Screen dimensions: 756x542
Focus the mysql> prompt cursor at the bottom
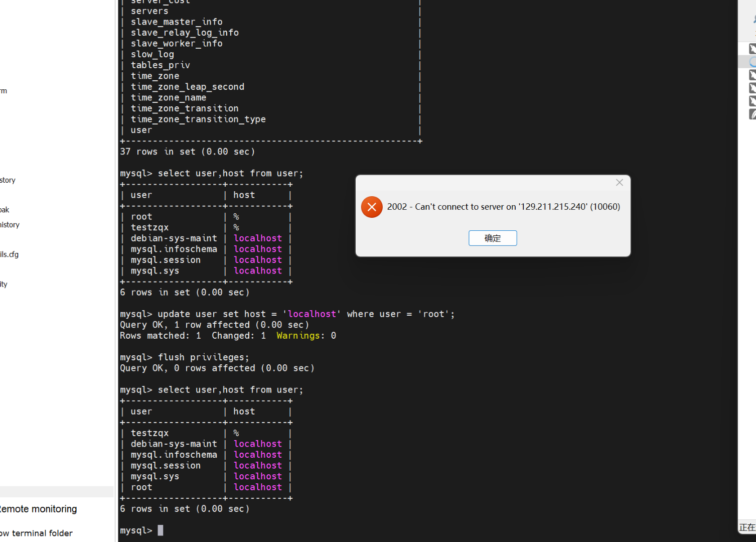(160, 530)
